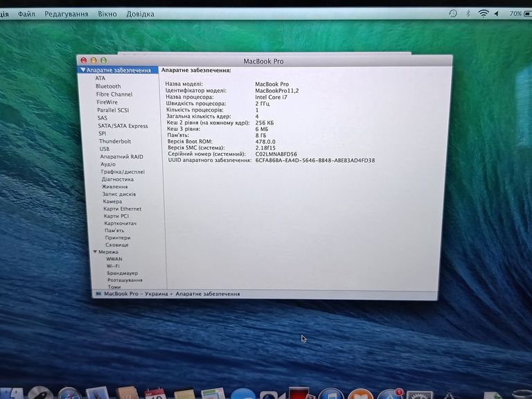Screen dimensions: 532x399
Task: Select Апаратний RAID item
Action: point(121,157)
